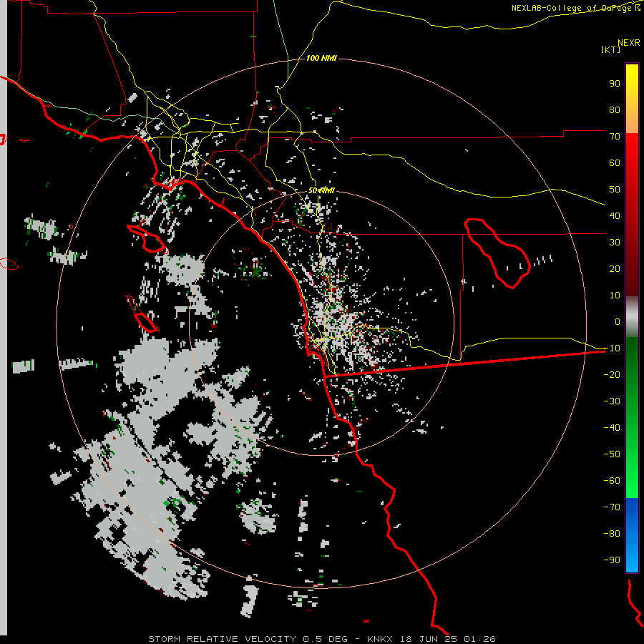Click the 20 knot scale label
The width and height of the screenshot is (644, 644).
(615, 268)
